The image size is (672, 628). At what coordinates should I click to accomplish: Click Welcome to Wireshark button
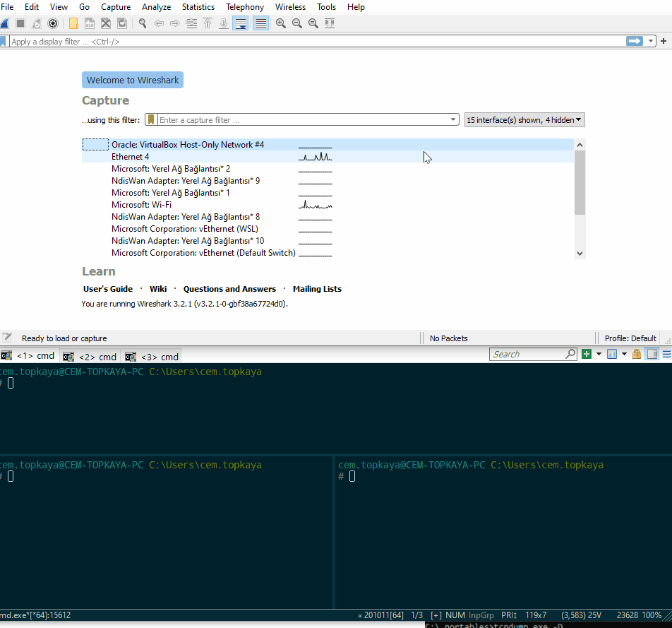(x=133, y=80)
